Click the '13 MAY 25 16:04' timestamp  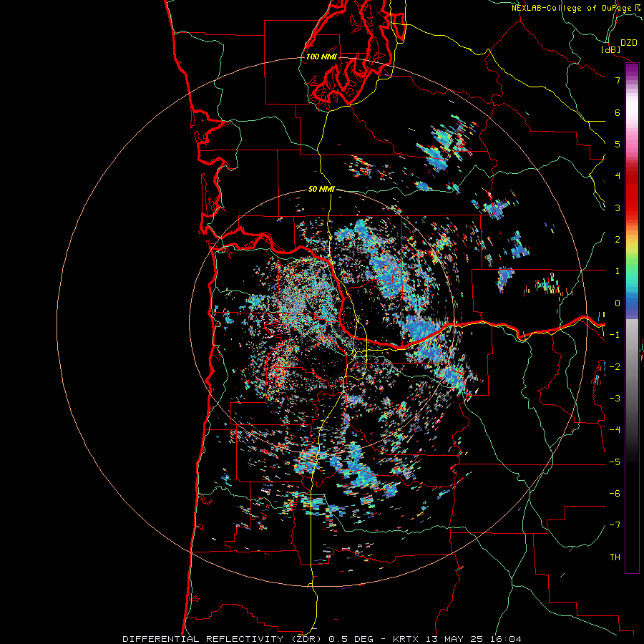(472, 639)
